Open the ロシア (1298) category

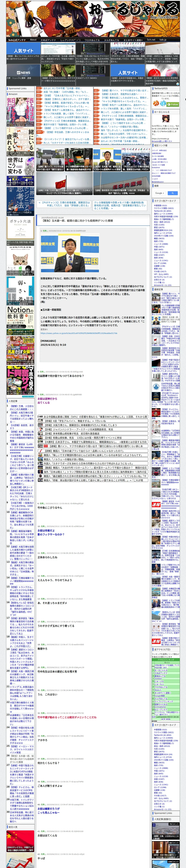coord(160,263)
